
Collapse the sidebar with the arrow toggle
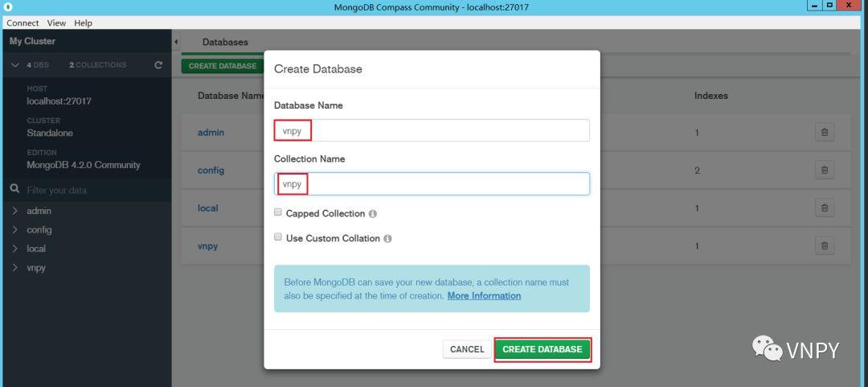pyautogui.click(x=176, y=42)
